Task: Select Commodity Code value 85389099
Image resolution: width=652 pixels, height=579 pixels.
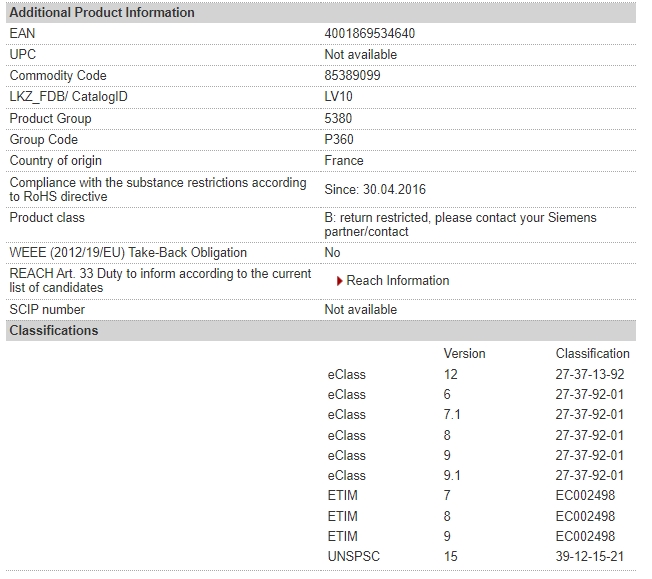Action: [x=352, y=75]
